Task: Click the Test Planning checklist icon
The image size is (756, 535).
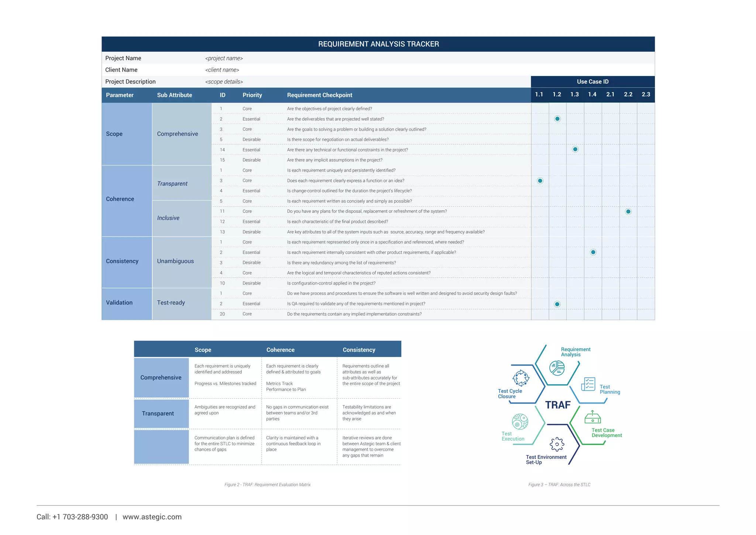Action: 588,384
